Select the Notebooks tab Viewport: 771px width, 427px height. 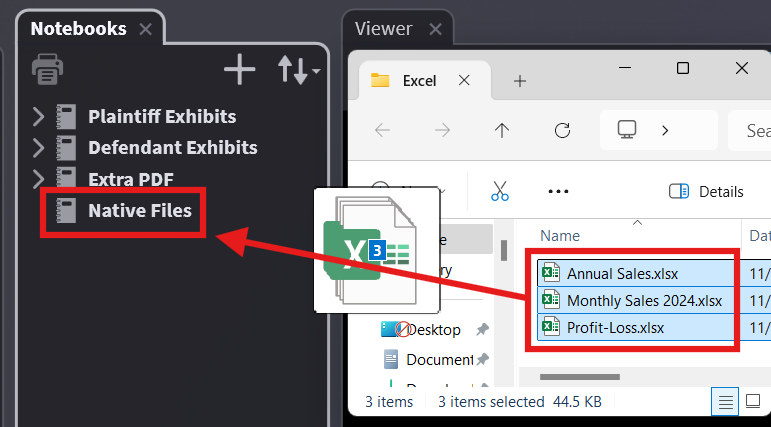(x=78, y=28)
